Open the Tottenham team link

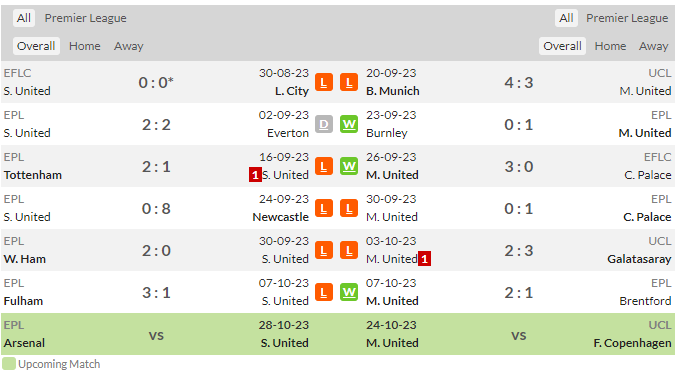(33, 175)
